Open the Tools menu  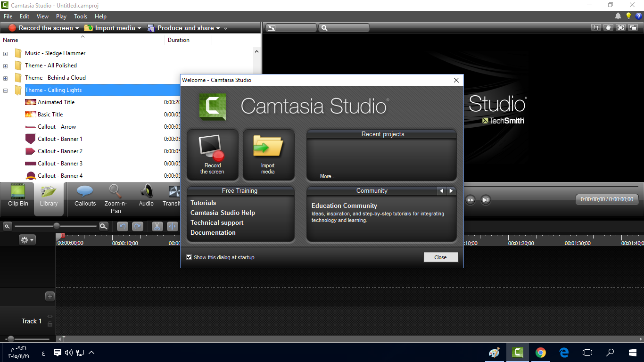point(81,16)
